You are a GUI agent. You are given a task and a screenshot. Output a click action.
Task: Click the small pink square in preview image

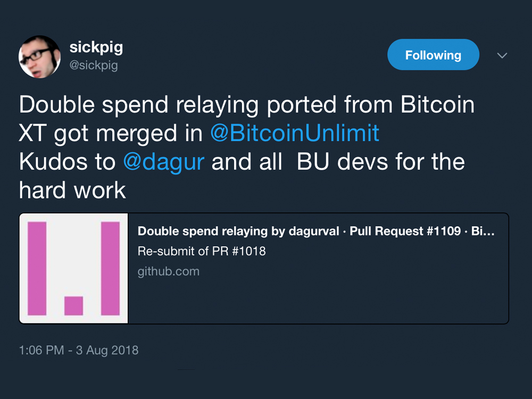[74, 305]
